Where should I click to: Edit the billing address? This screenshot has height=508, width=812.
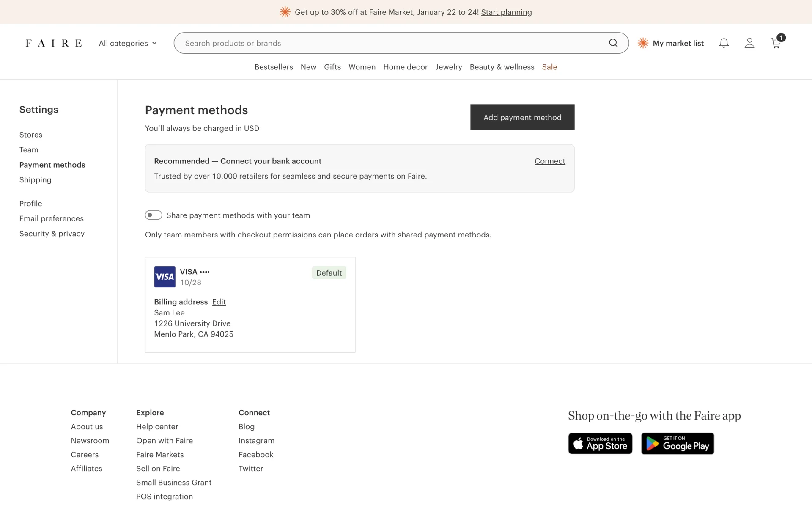219,302
